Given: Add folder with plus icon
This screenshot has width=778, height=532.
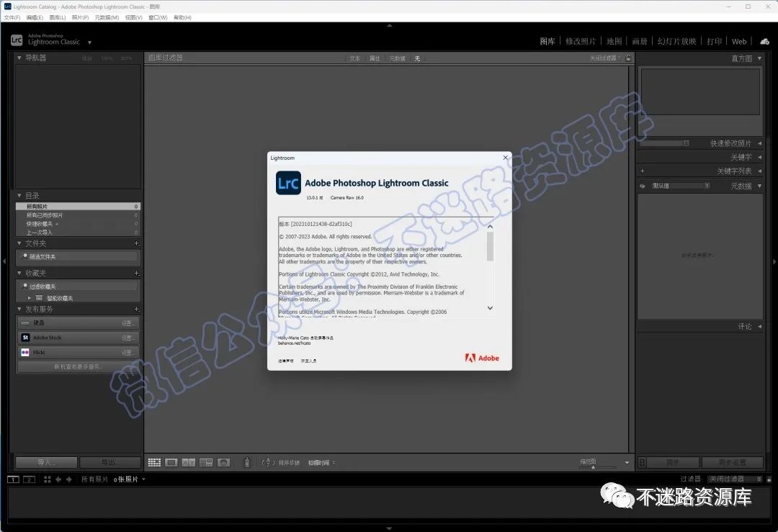Looking at the screenshot, I should 136,243.
